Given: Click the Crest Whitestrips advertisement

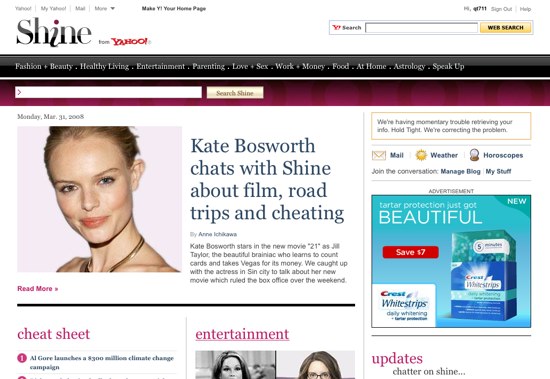Looking at the screenshot, I should coord(451,261).
